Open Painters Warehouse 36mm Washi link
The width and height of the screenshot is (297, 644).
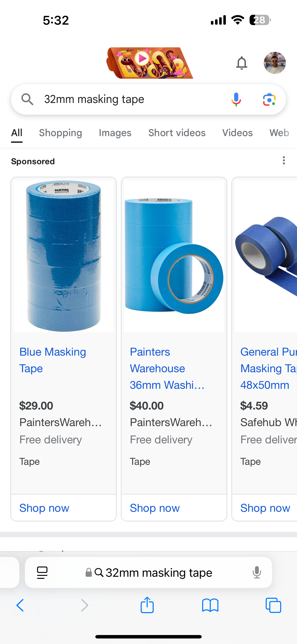click(167, 369)
